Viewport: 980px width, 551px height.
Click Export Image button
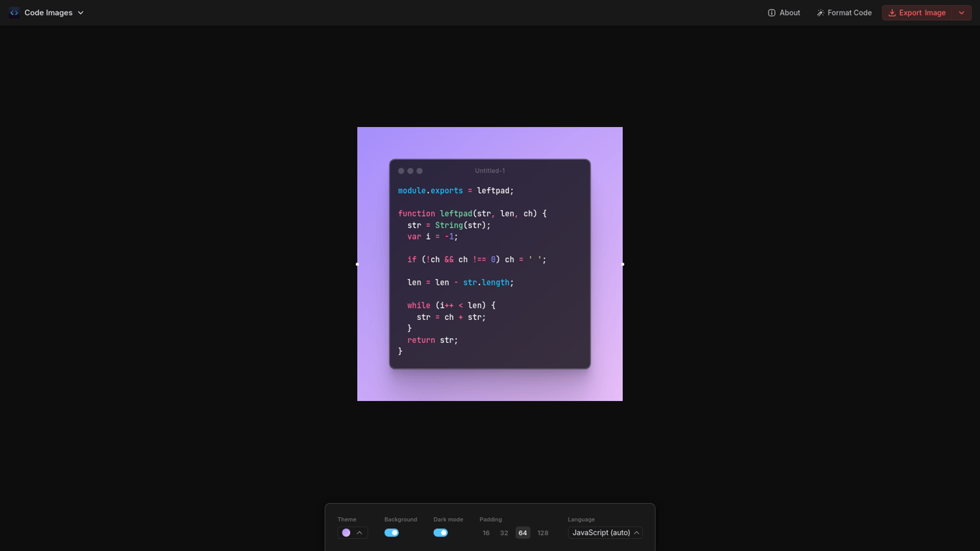click(917, 13)
